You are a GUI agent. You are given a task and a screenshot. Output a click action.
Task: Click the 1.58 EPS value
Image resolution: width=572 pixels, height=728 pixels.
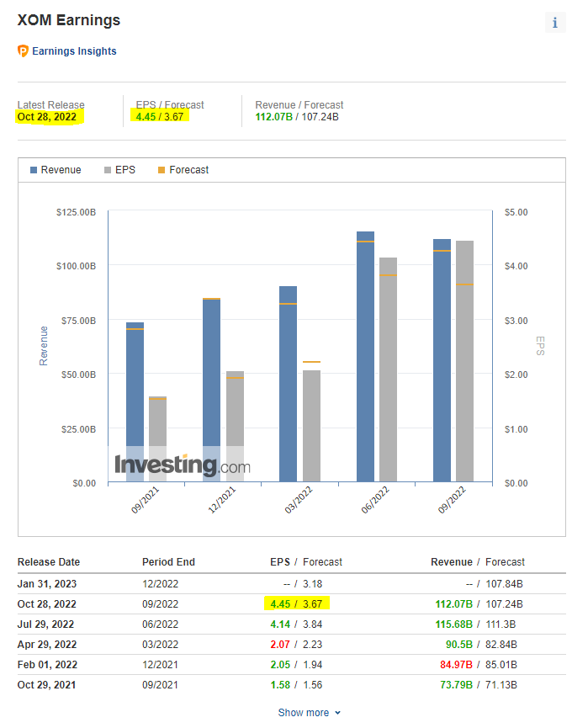(x=280, y=685)
